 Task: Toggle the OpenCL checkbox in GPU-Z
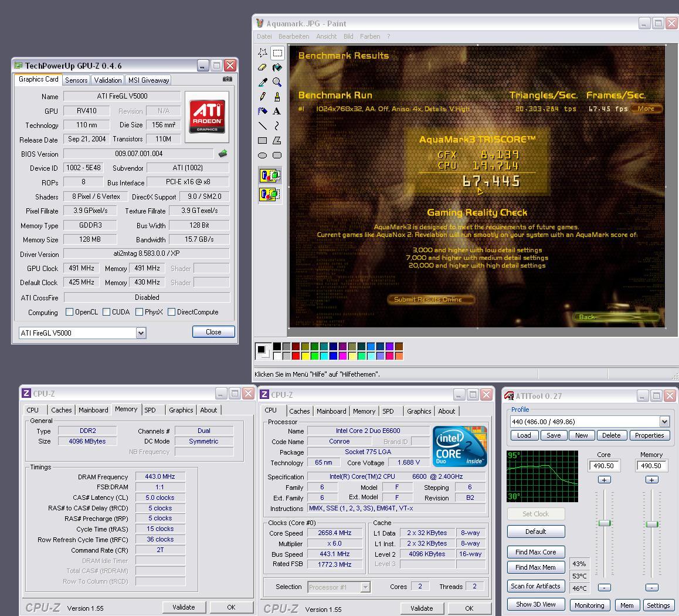pyautogui.click(x=69, y=312)
